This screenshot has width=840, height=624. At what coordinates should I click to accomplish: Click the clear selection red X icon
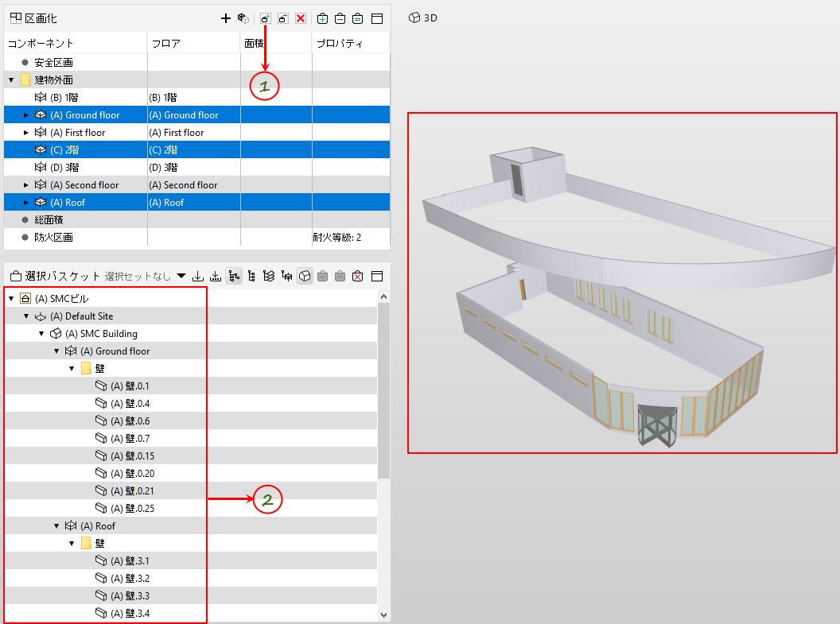[301, 19]
